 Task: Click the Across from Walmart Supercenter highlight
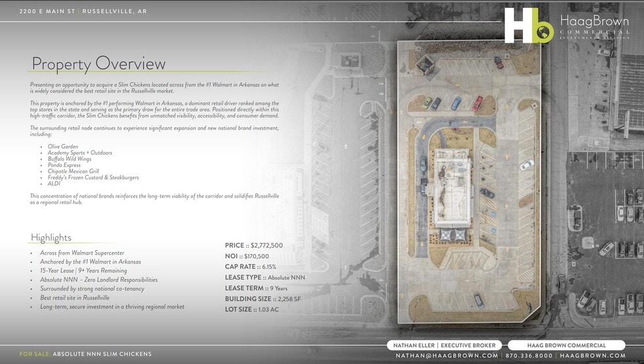click(x=82, y=253)
